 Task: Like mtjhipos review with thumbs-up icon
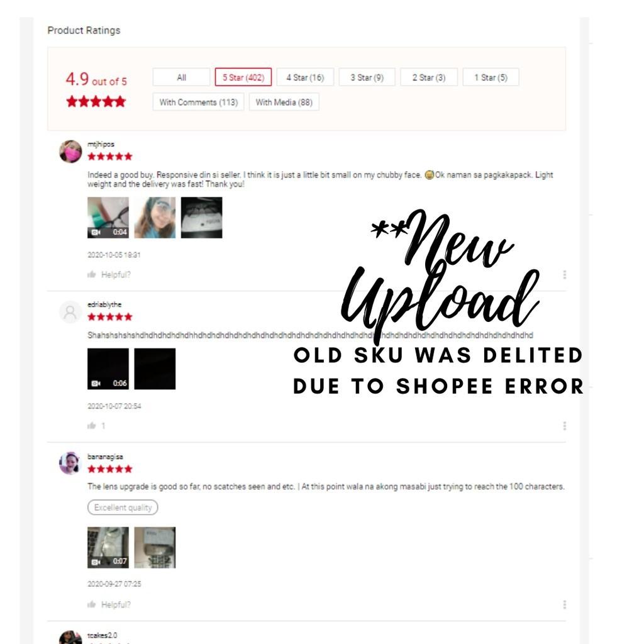click(92, 274)
